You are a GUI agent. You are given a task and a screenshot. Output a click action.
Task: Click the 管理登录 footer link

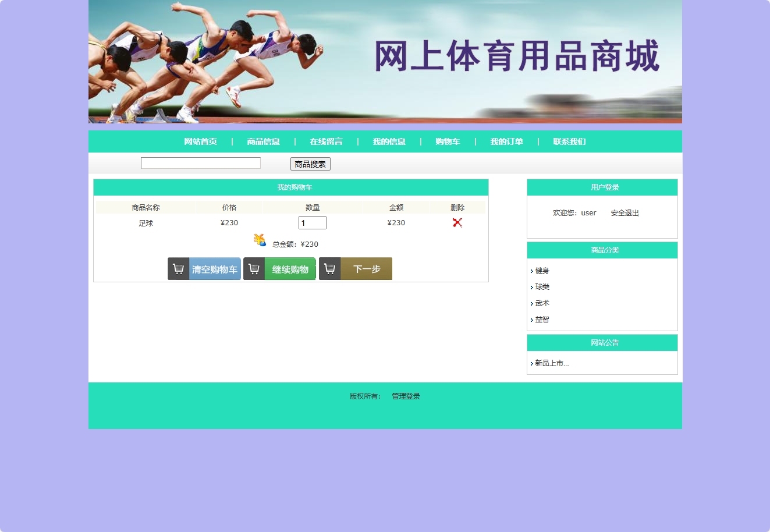tap(405, 396)
